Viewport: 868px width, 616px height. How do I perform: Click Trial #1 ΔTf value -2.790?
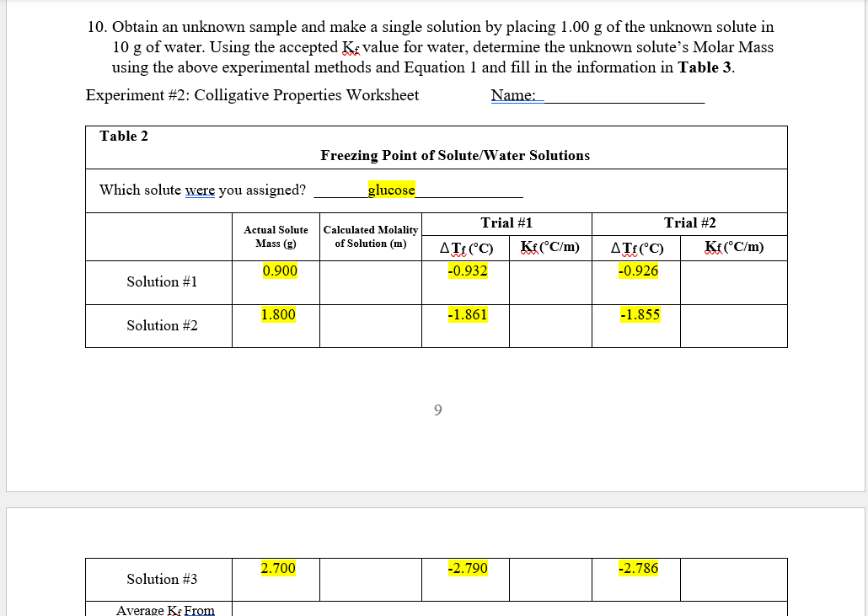(x=468, y=568)
